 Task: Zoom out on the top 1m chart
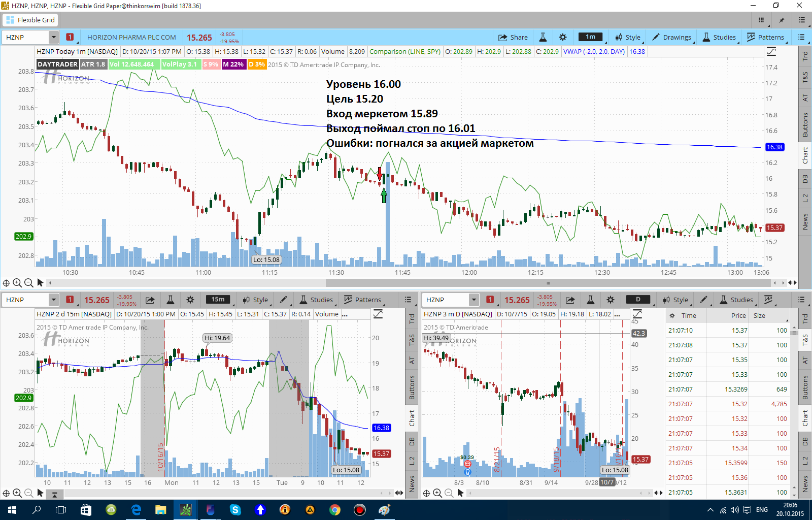point(28,283)
